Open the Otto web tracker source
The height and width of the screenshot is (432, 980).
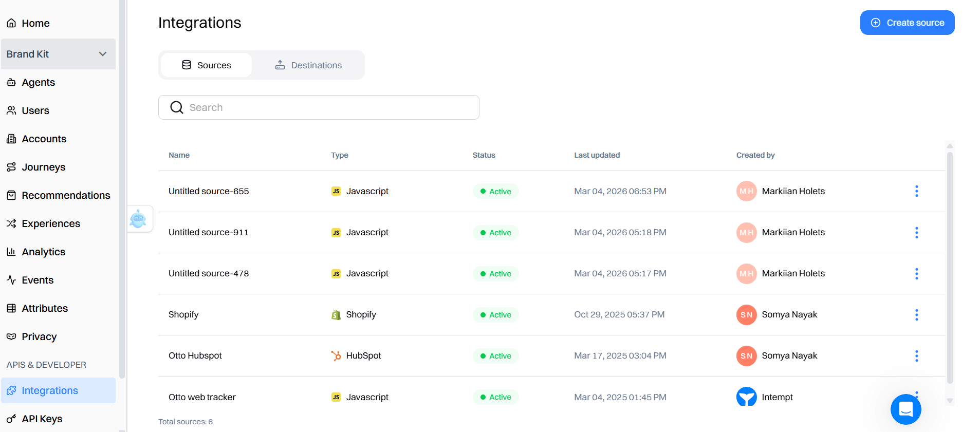coord(202,397)
